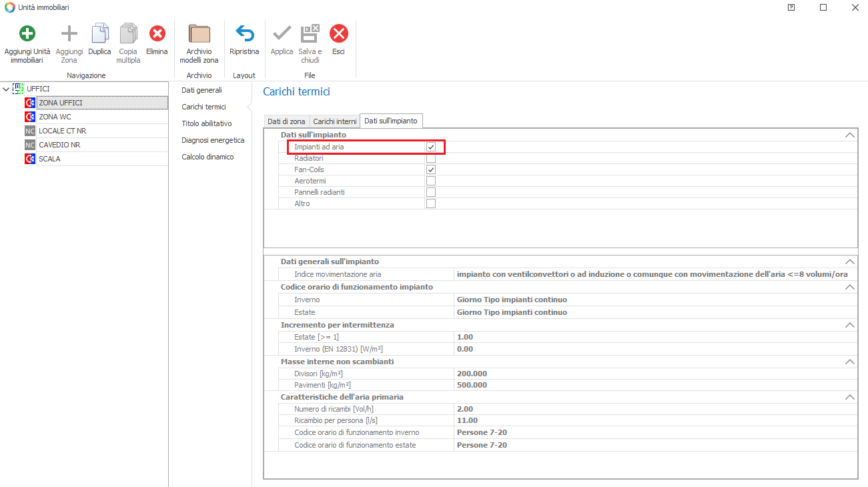Toggle the Pannelli radianti checkbox
868x487 pixels.
(x=431, y=192)
